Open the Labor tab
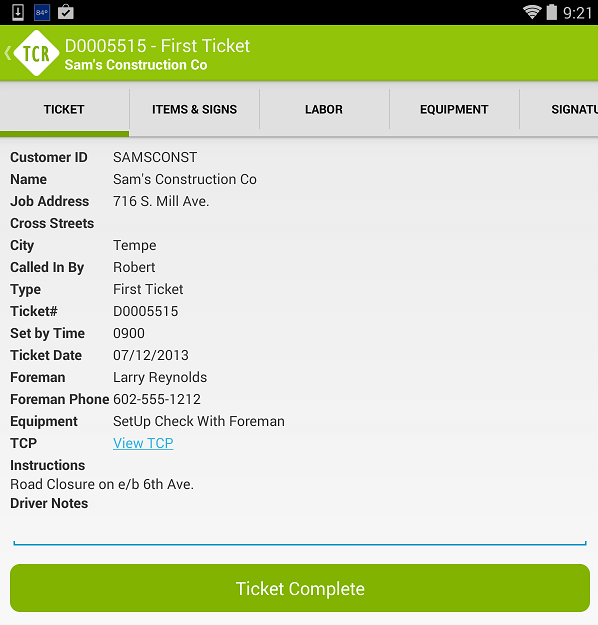Image resolution: width=598 pixels, height=625 pixels. [324, 109]
